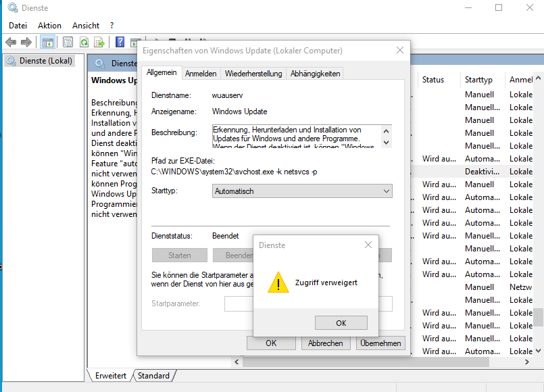Click the 'Zugriff verweigert' message text
The width and height of the screenshot is (544, 392).
click(x=326, y=283)
